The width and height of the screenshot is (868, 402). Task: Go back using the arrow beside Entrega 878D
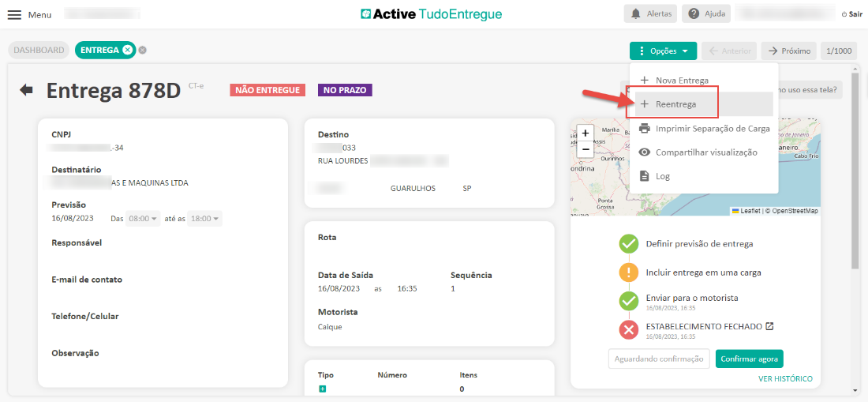26,90
